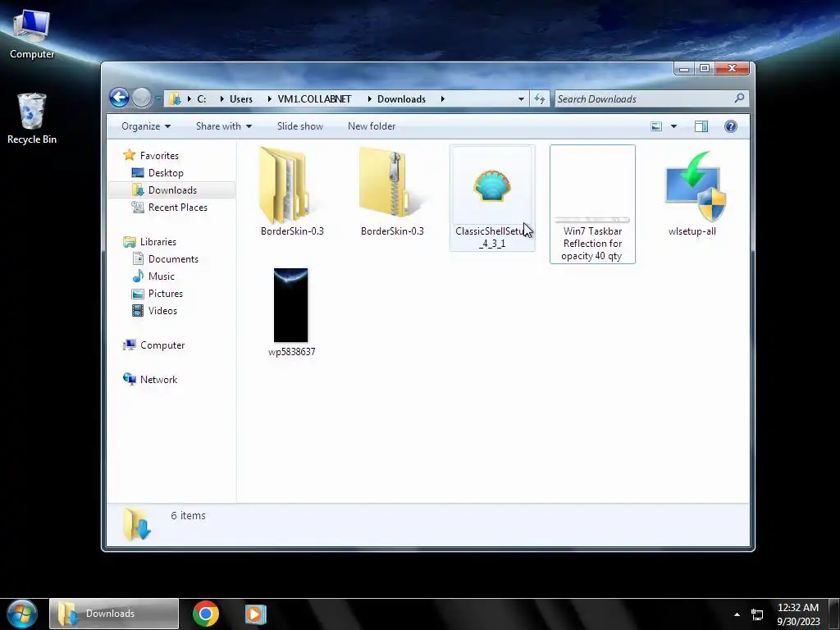Click the search magnifier icon
Viewport: 840px width, 630px height.
[x=739, y=98]
